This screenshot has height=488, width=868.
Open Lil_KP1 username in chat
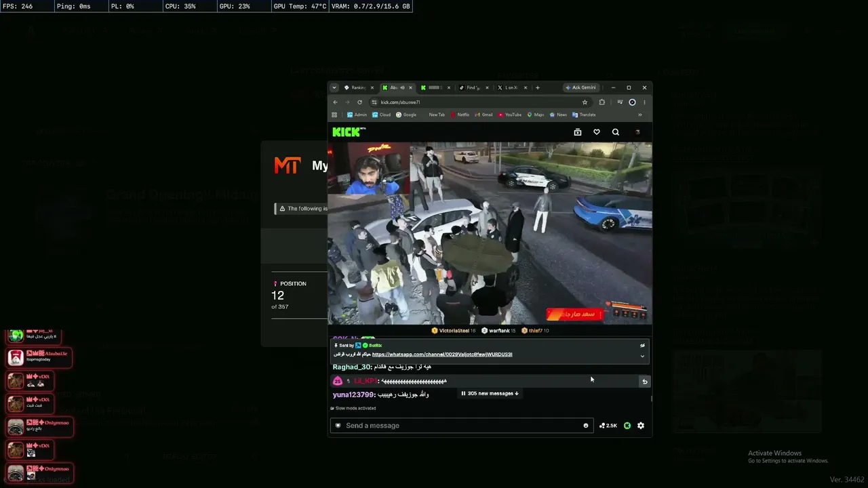click(365, 382)
